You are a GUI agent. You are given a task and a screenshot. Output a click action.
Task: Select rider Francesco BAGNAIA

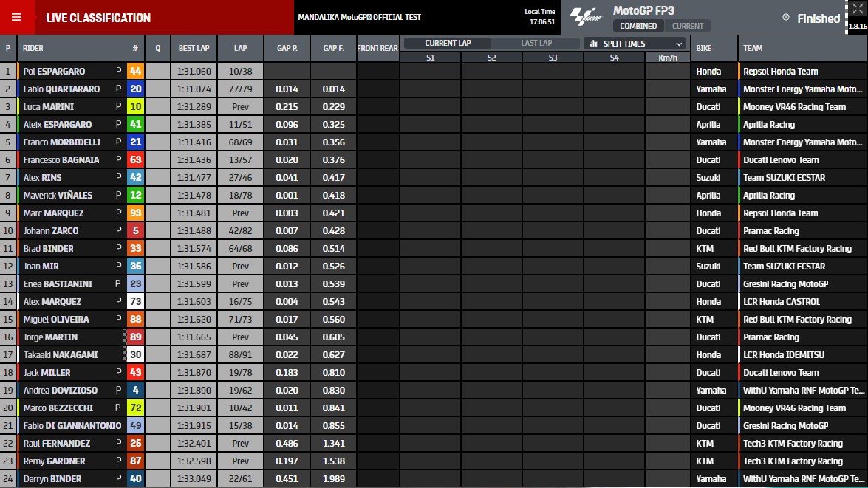click(61, 160)
